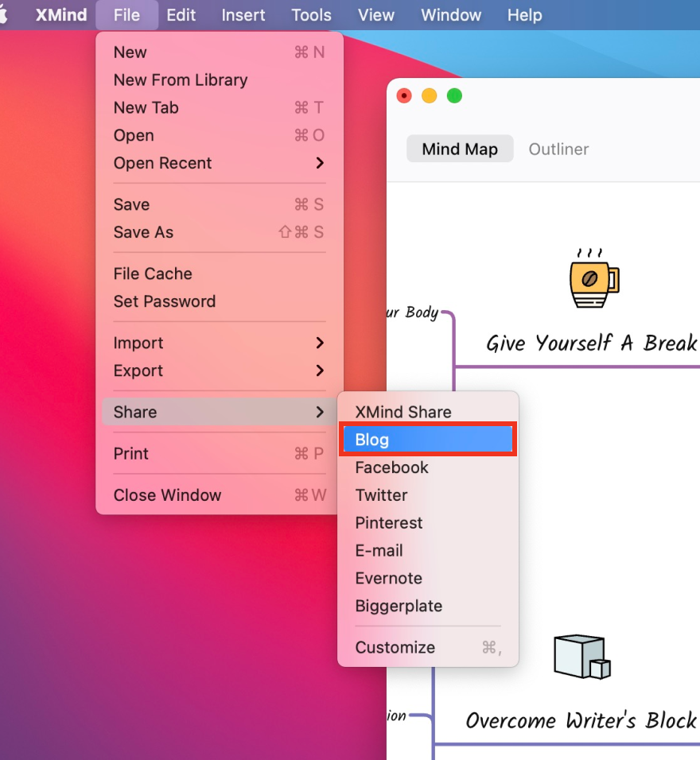Screen dimensions: 700x760
Task: Select Give Yourself A Break topic
Action: (x=591, y=343)
